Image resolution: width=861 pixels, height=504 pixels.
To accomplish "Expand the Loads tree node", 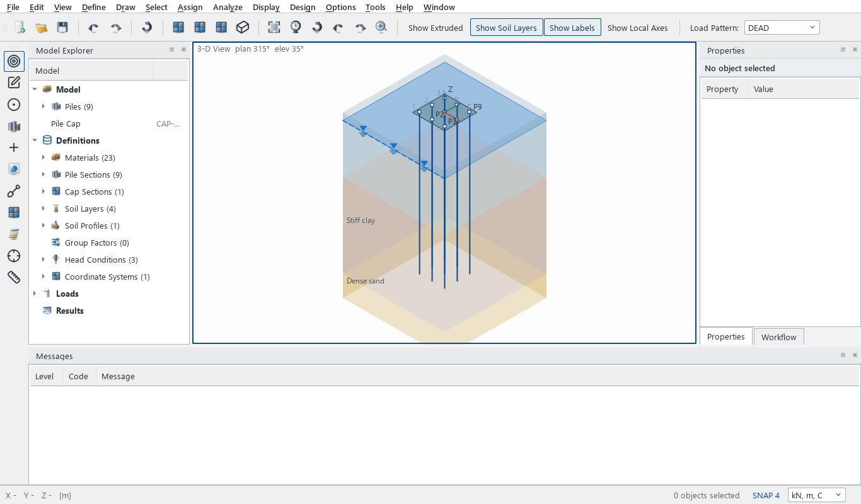I will 35,294.
